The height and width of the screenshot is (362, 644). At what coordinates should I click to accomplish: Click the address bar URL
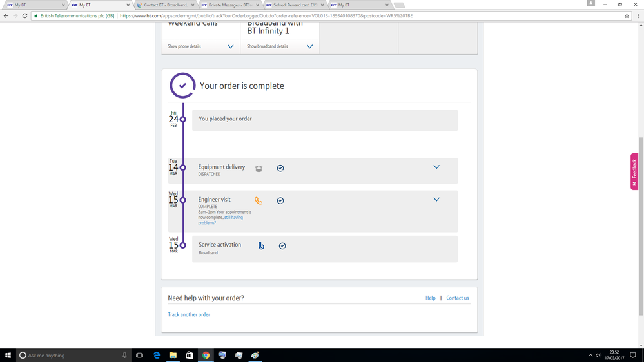[x=266, y=15]
